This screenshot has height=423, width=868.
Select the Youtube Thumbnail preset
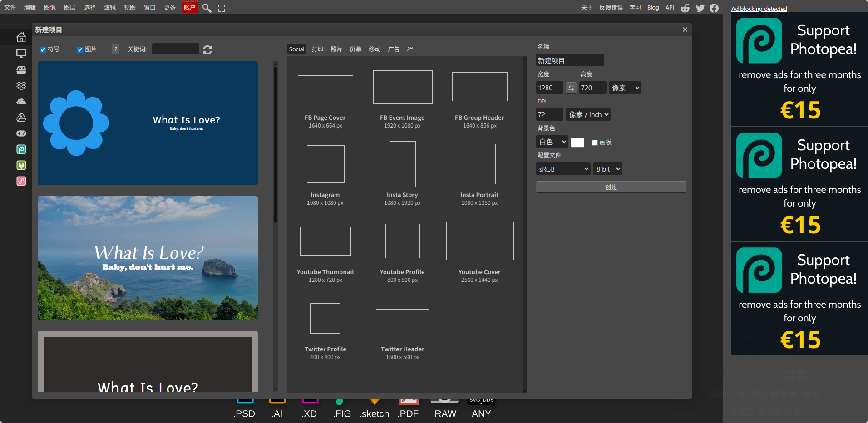pos(325,241)
